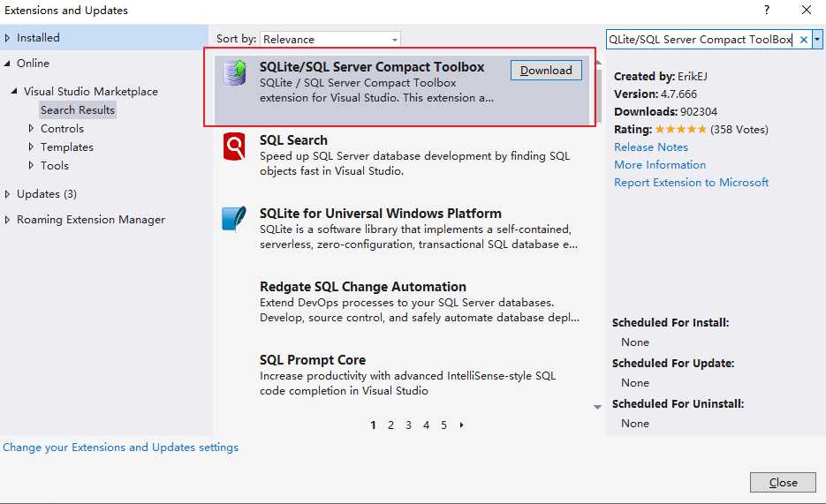
Task: Go to results page 3
Action: [x=408, y=425]
